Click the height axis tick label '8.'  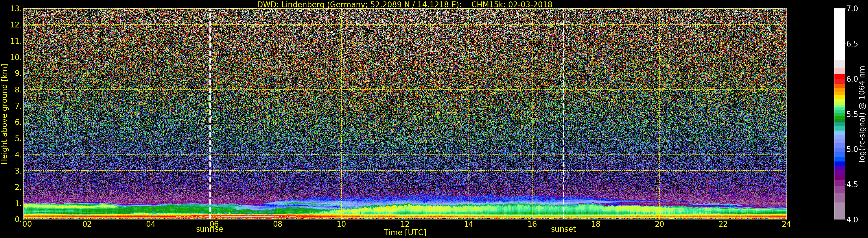click(x=18, y=90)
